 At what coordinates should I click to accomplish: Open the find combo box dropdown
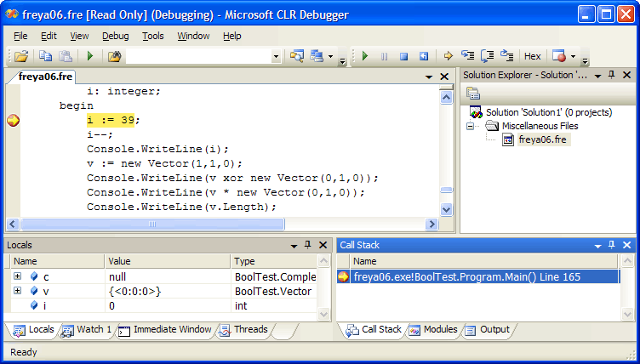276,56
